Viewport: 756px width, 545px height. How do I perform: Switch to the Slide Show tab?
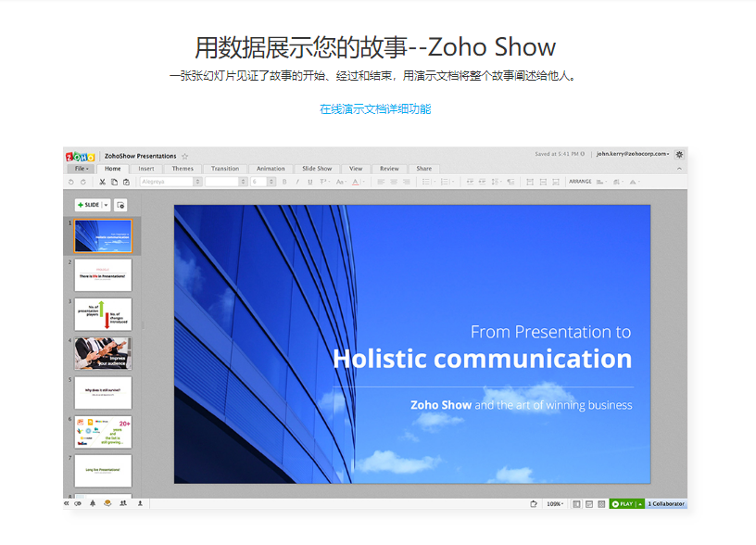click(317, 169)
